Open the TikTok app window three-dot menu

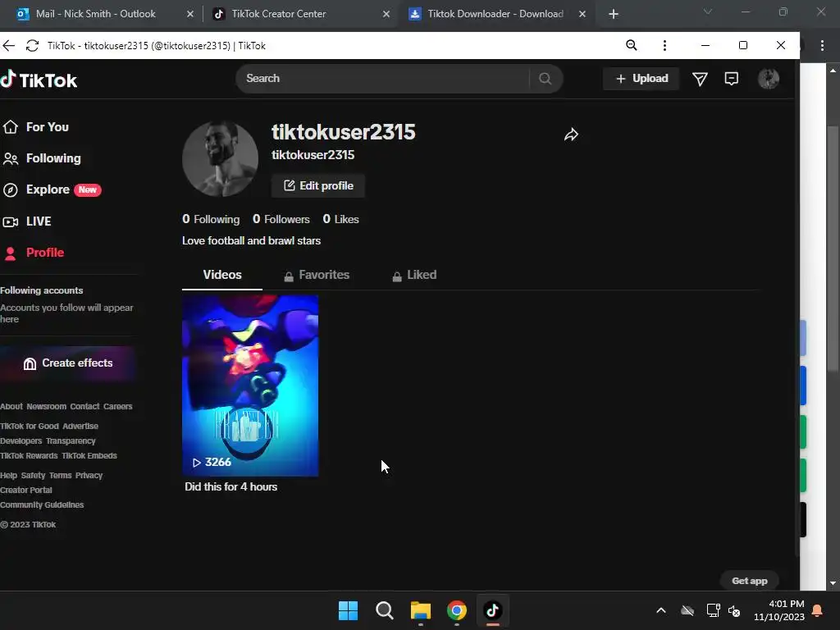click(664, 46)
